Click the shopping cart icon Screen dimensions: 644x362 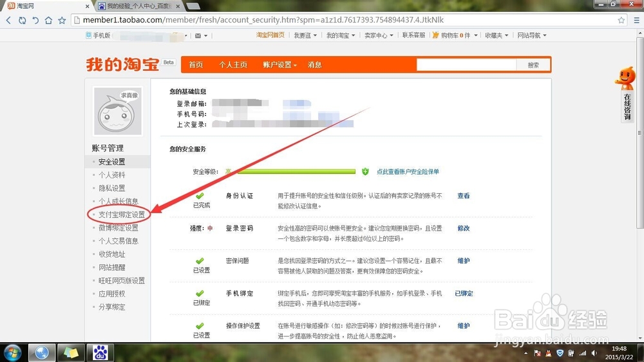435,35
